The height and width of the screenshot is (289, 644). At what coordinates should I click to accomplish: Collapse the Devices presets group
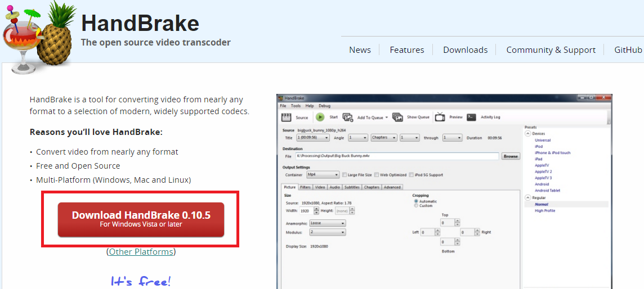[528, 134]
